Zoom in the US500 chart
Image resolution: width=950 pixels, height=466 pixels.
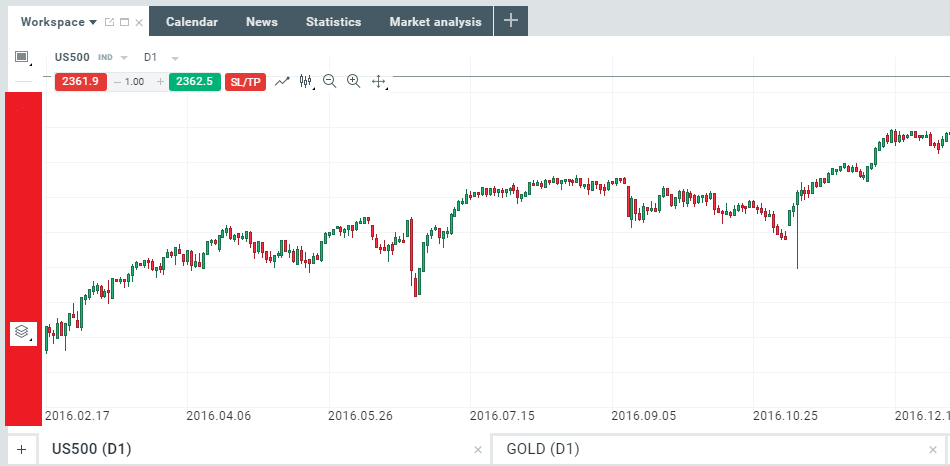[353, 81]
